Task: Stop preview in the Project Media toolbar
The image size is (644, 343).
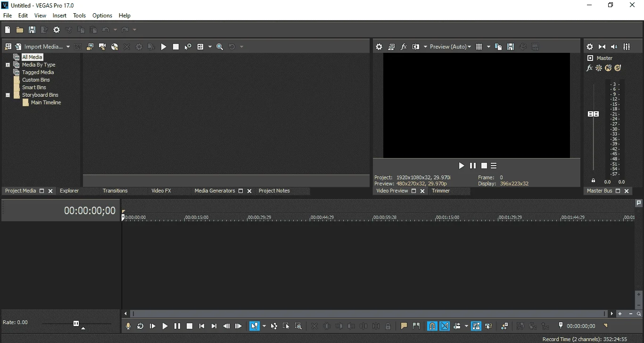Action: coord(176,47)
